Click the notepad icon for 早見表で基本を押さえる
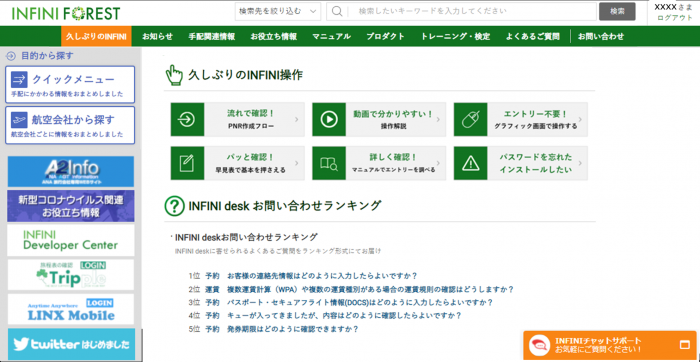The height and width of the screenshot is (362, 700). 188,163
